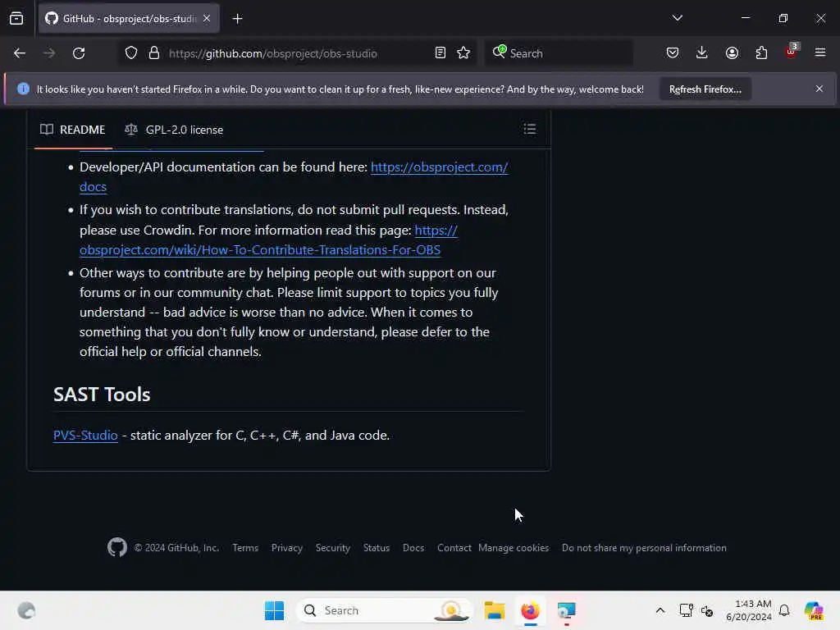Save page to Pocket
This screenshot has height=630, width=840.
pyautogui.click(x=673, y=53)
